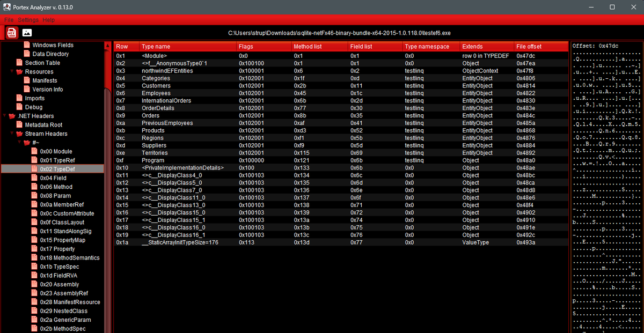Click the Resources folder icon
The width and height of the screenshot is (644, 333).
coord(20,72)
